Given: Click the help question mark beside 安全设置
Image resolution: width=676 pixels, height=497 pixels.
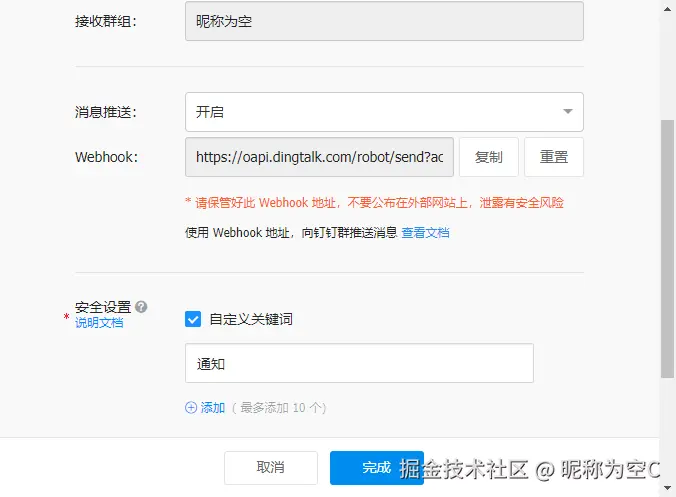Looking at the screenshot, I should tap(141, 307).
